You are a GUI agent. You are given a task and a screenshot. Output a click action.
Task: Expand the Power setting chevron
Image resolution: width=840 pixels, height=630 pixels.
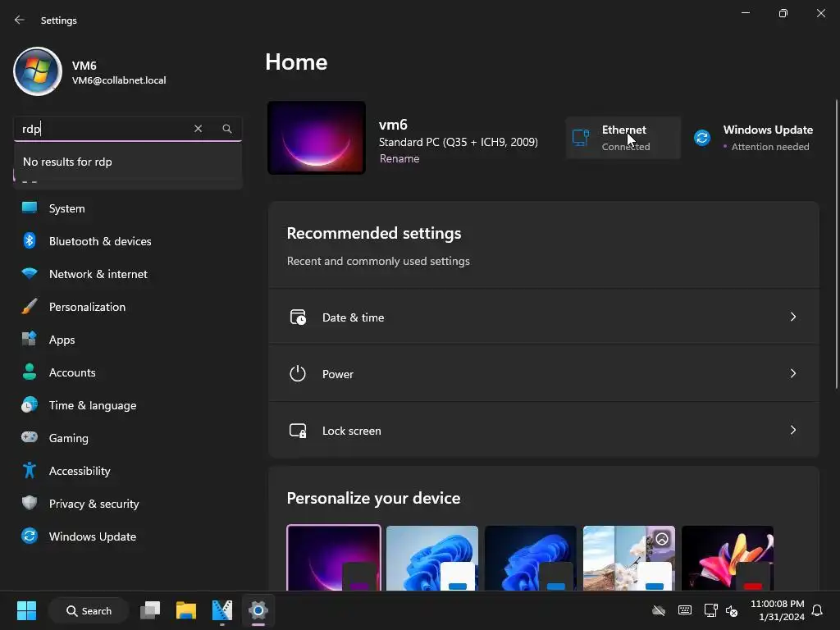click(x=793, y=373)
